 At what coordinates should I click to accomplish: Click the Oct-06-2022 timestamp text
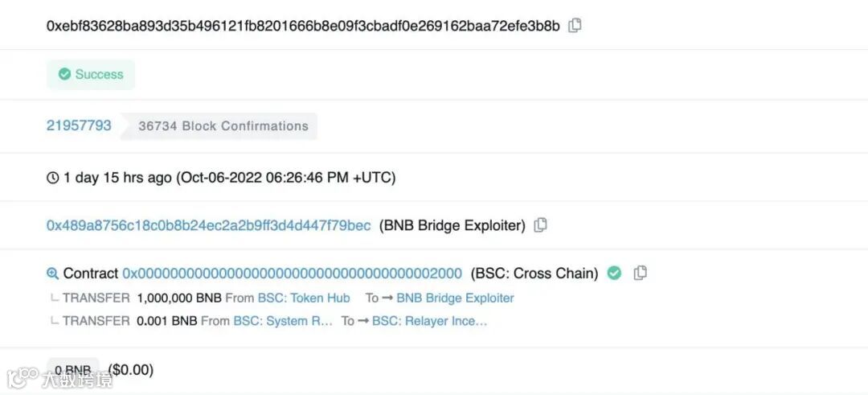[229, 178]
